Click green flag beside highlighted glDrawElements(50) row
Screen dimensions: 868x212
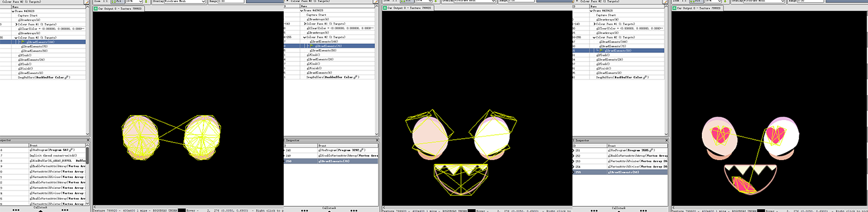601,50
